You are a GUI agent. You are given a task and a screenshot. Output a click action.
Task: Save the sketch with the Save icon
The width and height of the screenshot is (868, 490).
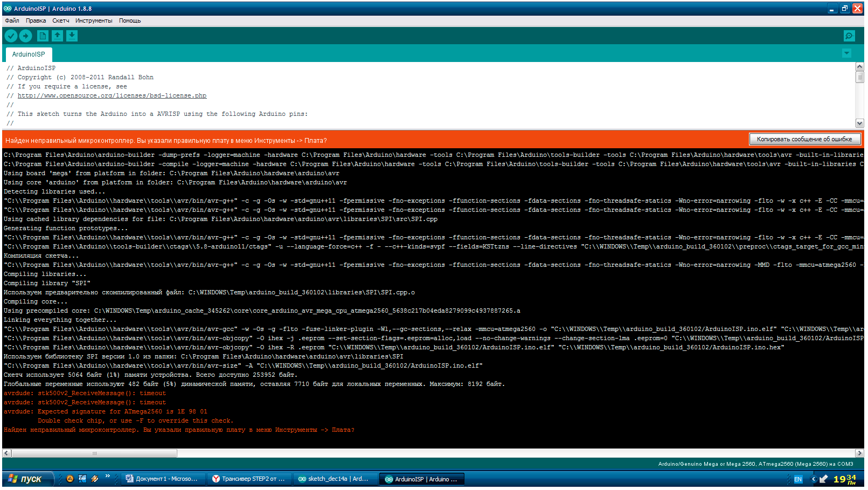[72, 36]
